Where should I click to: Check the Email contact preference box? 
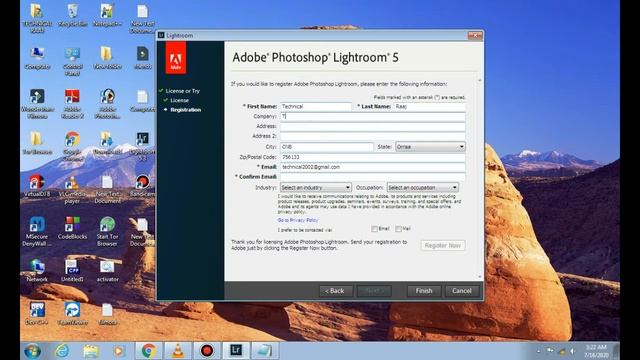click(374, 229)
